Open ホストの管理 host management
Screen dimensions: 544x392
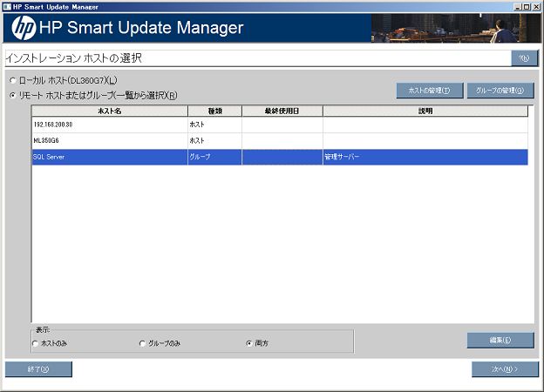429,91
